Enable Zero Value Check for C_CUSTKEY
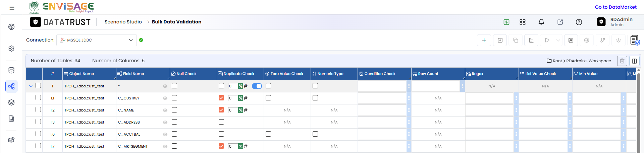This screenshot has height=153, width=644. pyautogui.click(x=268, y=98)
